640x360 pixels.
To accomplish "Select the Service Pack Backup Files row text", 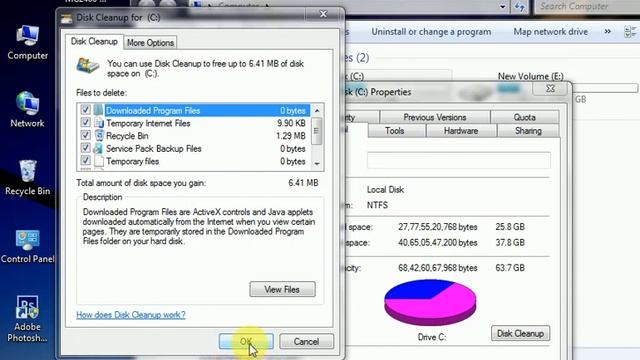I will pos(154,149).
